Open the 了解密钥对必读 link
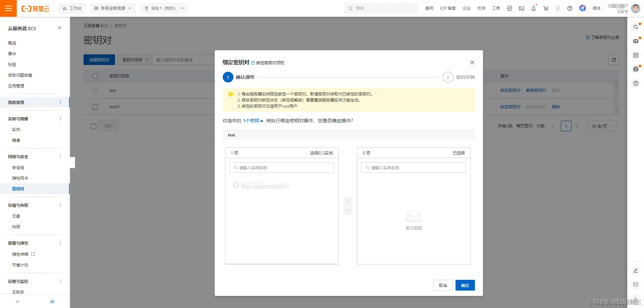The image size is (644, 308). coord(602,37)
